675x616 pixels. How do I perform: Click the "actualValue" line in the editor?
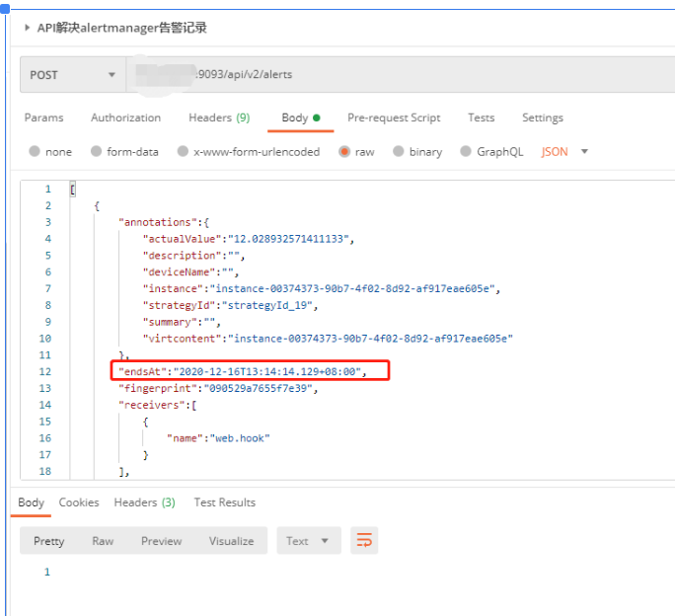click(x=249, y=239)
